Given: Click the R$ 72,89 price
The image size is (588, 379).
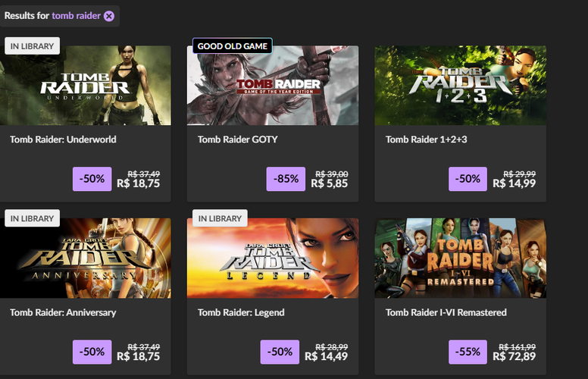Looking at the screenshot, I should (x=514, y=356).
